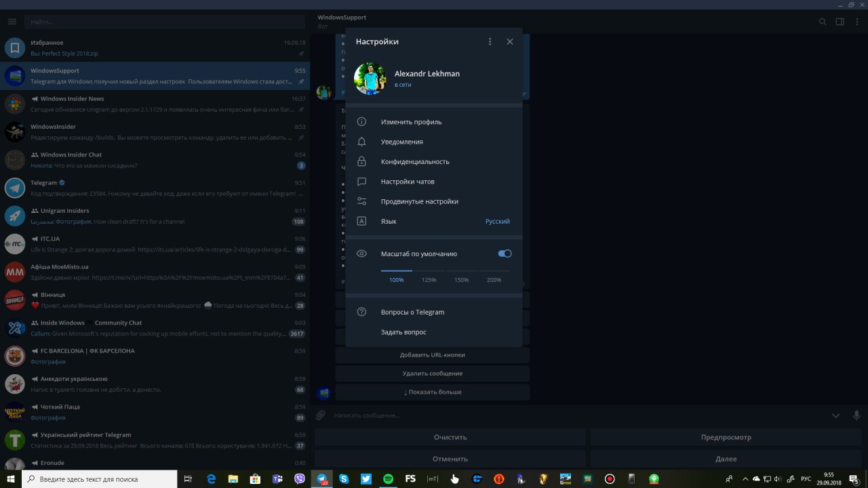Viewport: 868px width, 488px height.
Task: Toggle the side panel icon in header
Action: pos(840,22)
